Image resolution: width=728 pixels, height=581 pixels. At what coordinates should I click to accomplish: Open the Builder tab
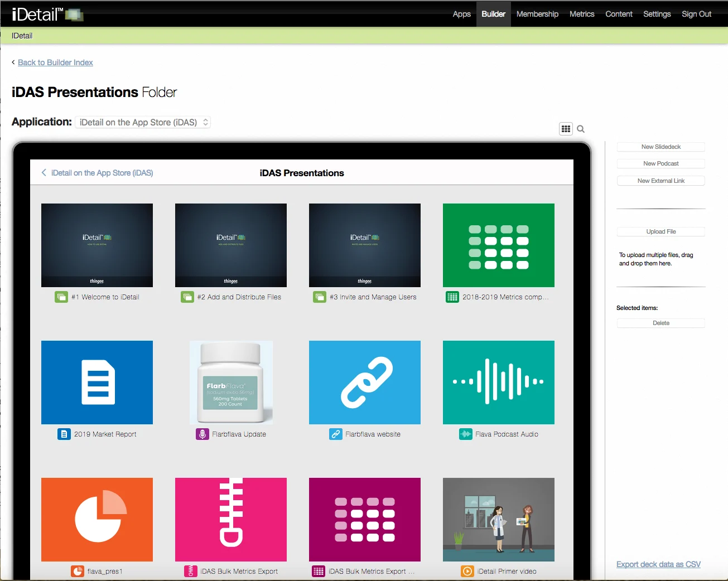(x=494, y=14)
